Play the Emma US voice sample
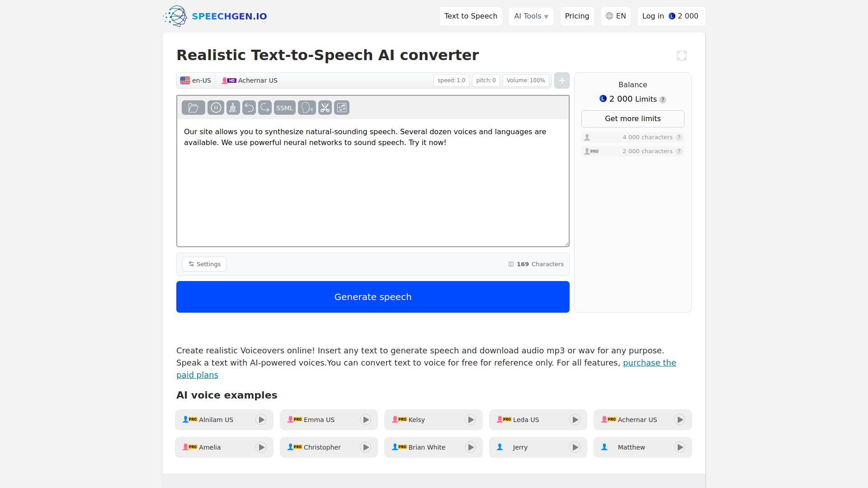This screenshot has height=488, width=868. pos(365,419)
